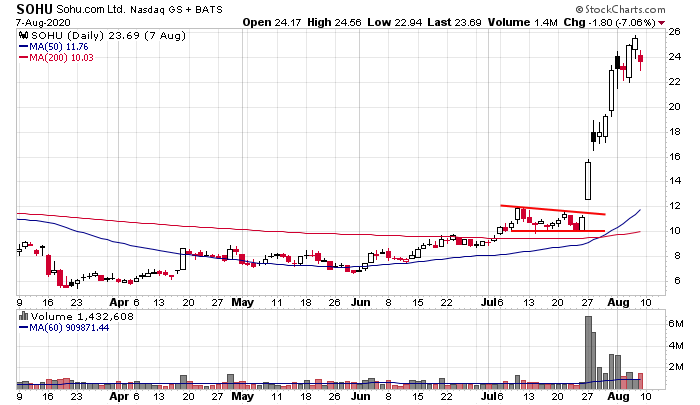
Task: Click the SOHU ticker symbol heading
Action: (x=34, y=9)
